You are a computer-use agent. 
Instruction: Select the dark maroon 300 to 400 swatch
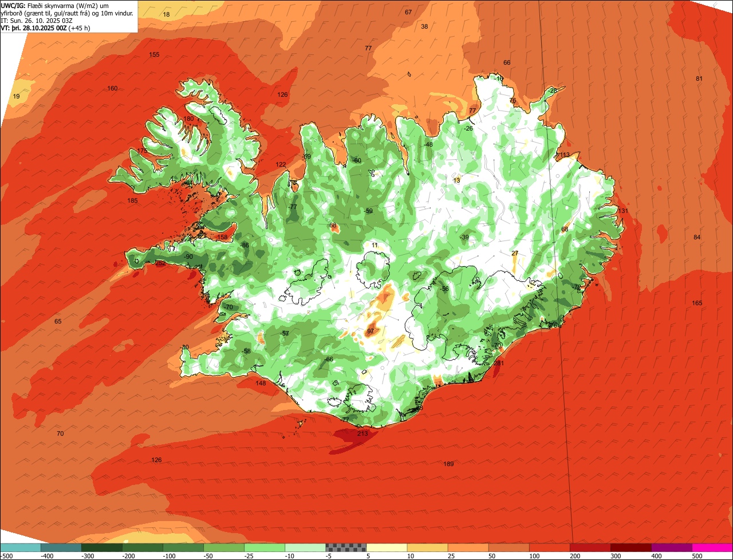coord(630,547)
